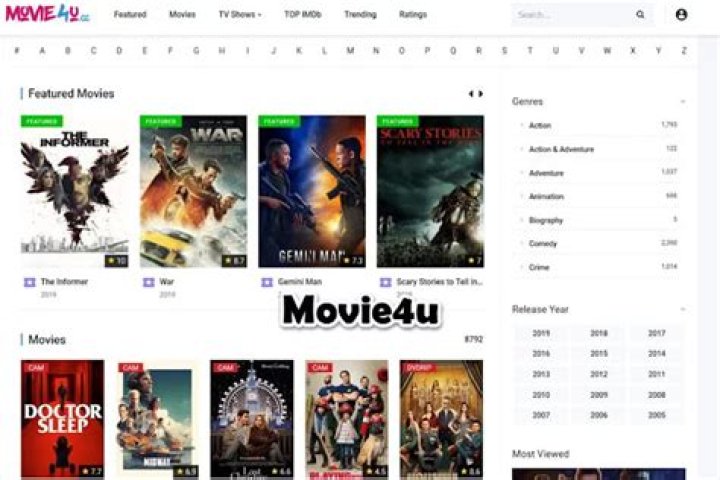Filter by release year 2015
This screenshot has height=480, width=720.
click(599, 354)
